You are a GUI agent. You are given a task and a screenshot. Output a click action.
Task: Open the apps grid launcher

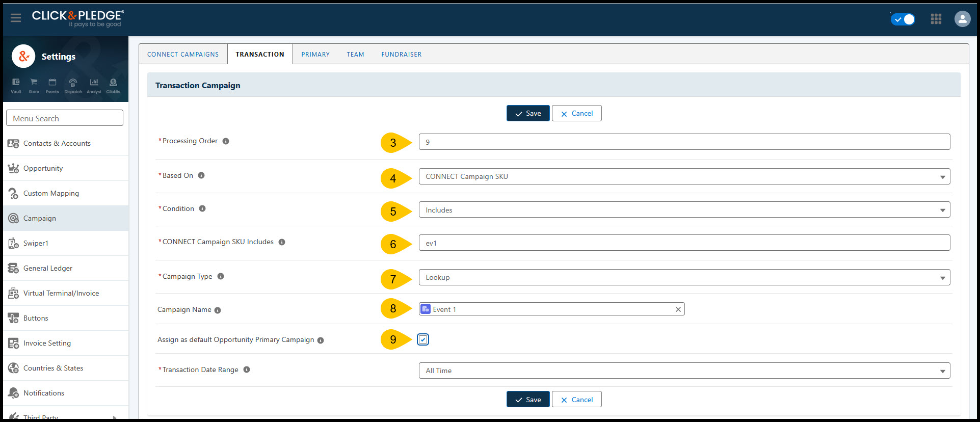pos(936,19)
